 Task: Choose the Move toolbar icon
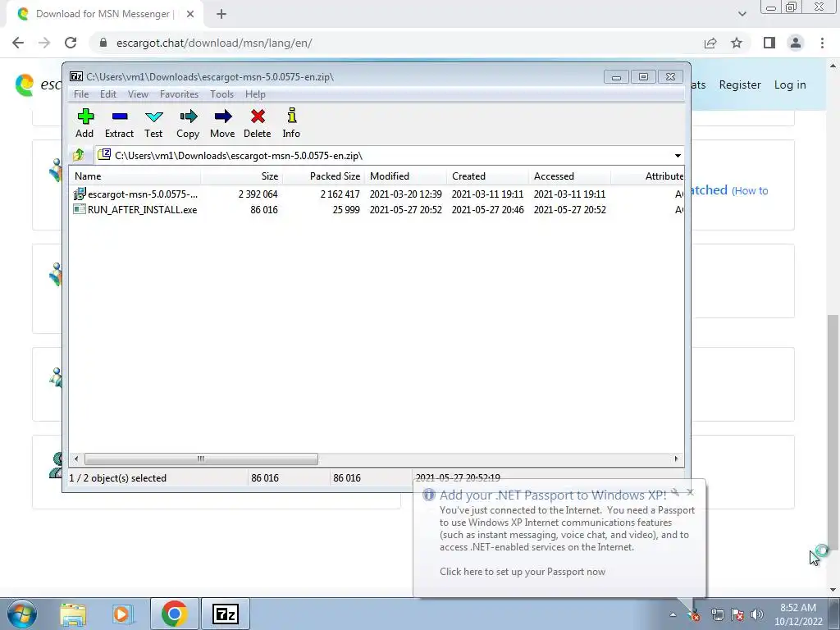223,123
